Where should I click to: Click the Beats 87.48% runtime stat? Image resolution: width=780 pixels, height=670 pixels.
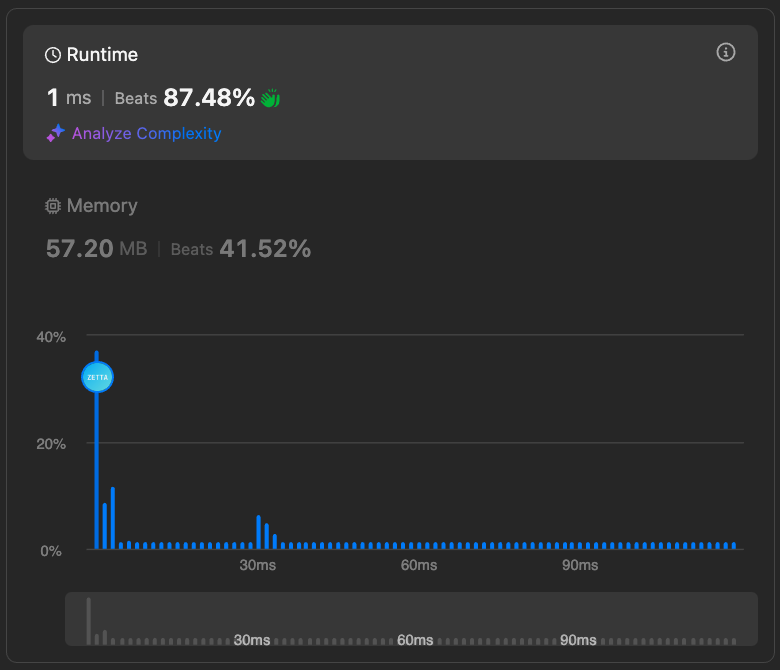click(x=185, y=98)
